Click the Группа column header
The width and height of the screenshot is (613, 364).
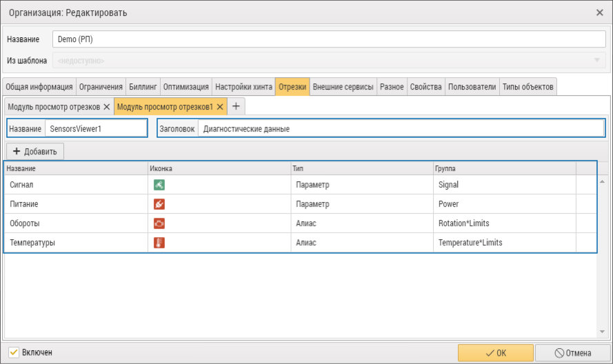pos(505,168)
